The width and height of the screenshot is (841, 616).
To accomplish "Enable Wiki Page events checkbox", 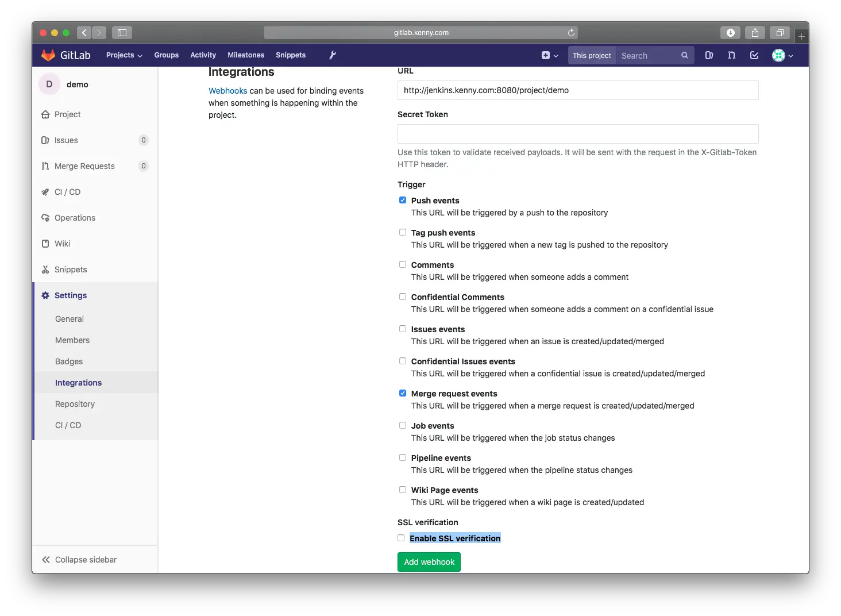I will (403, 490).
